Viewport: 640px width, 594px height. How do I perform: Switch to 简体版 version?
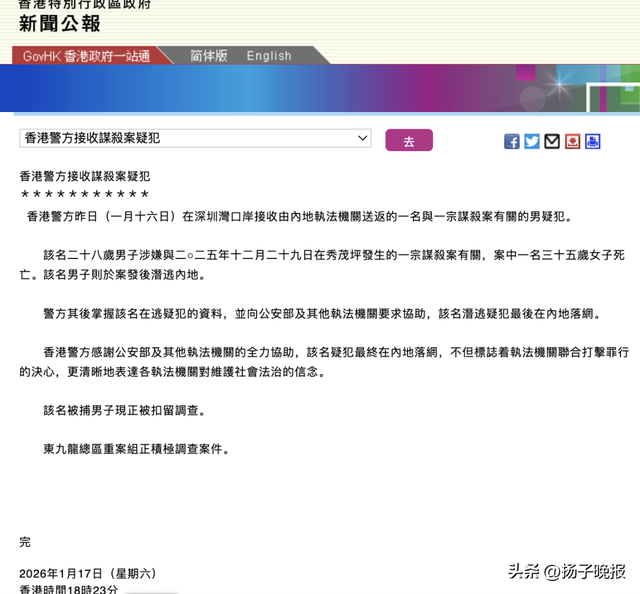(x=209, y=56)
